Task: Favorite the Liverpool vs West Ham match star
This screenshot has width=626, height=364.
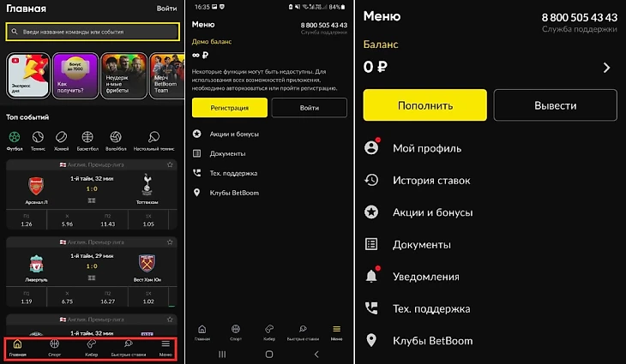Action: [x=170, y=242]
